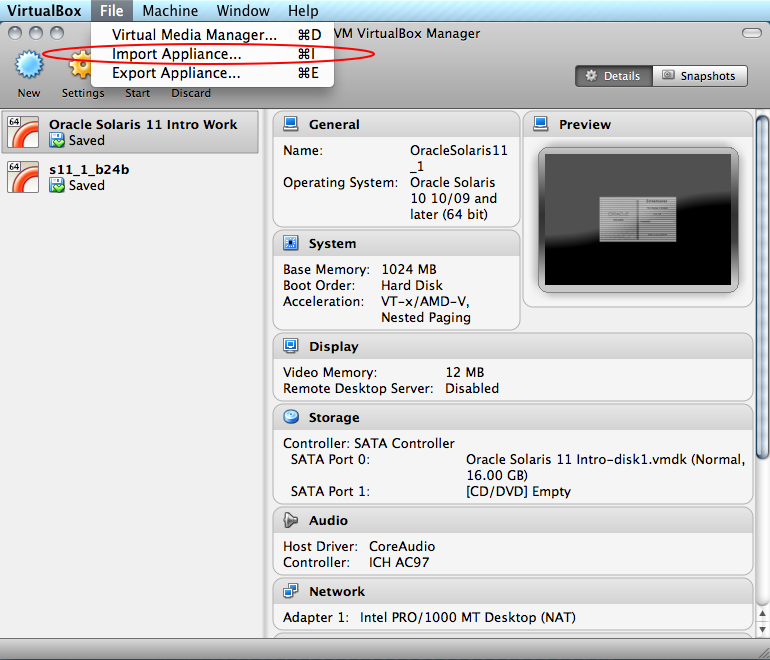Click Controller: SATA Controller text
Screen dimensions: 770x660
click(x=369, y=443)
